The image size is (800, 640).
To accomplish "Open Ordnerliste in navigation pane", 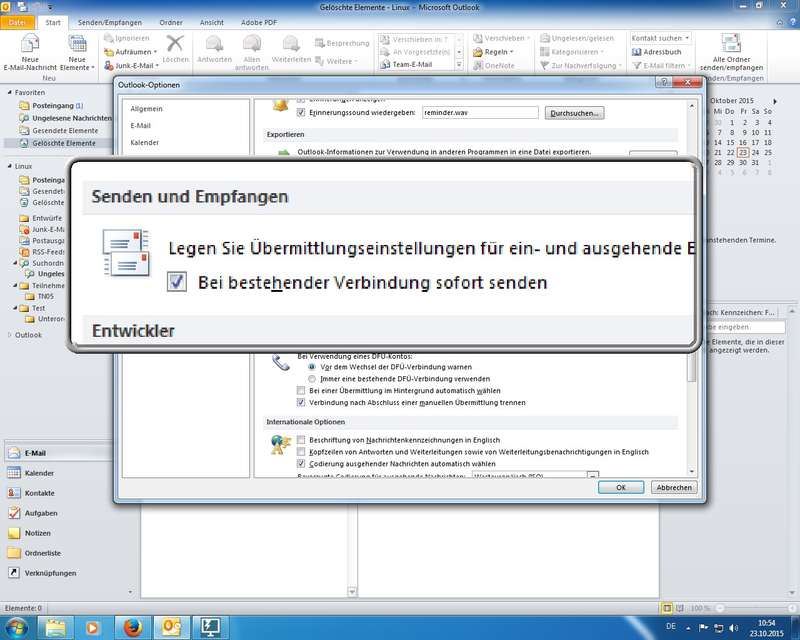I will [34, 553].
